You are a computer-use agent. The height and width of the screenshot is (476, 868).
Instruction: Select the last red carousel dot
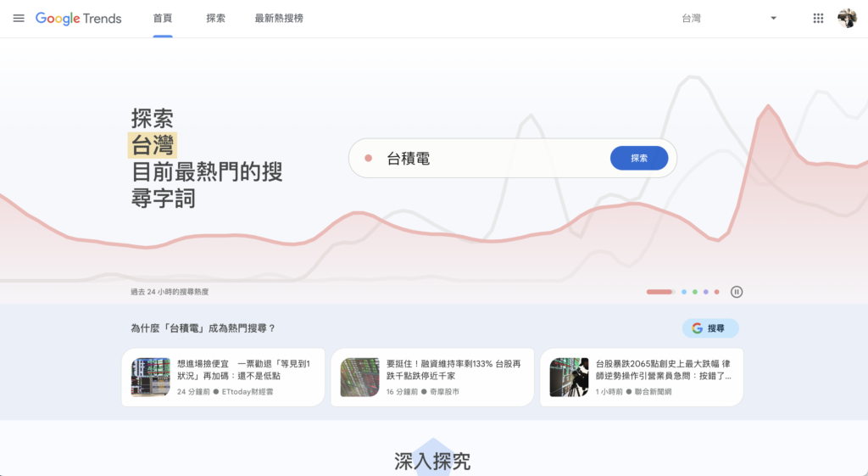tap(717, 292)
